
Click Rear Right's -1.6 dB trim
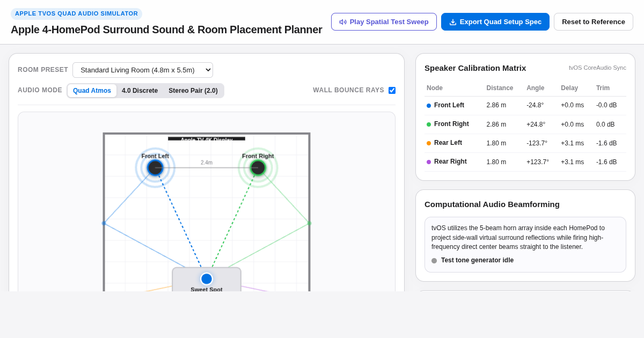[606, 162]
